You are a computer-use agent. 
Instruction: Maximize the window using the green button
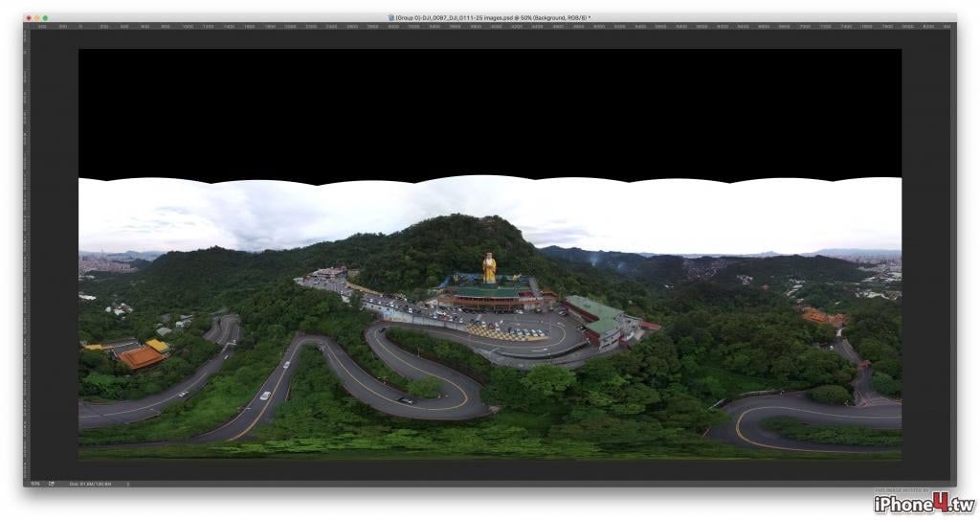(x=45, y=18)
